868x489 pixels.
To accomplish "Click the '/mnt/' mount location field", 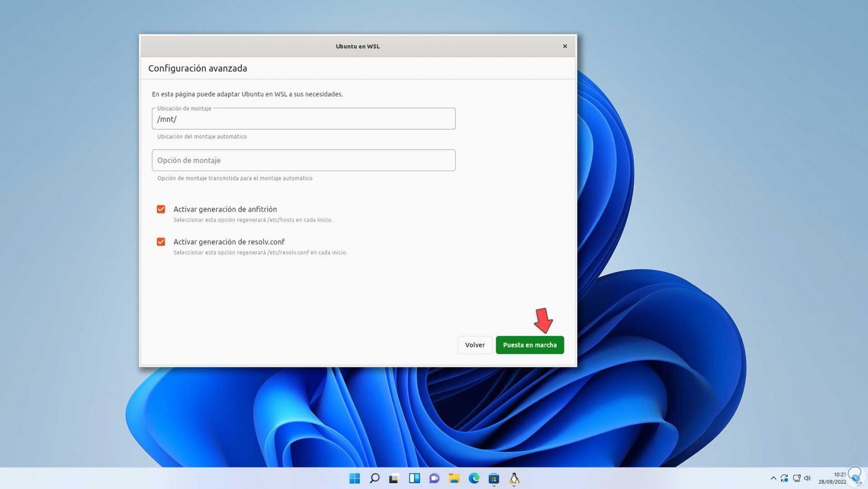I will (304, 118).
